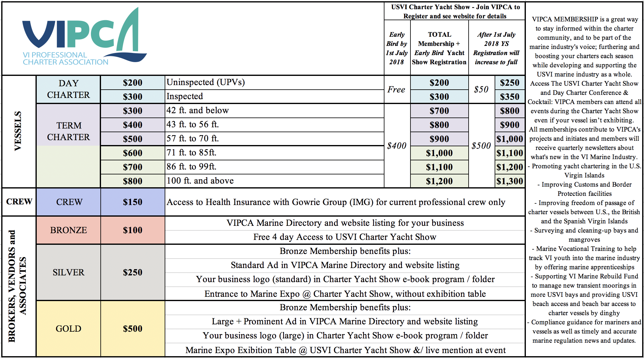Select the $100 bronze price cell

[x=133, y=230]
